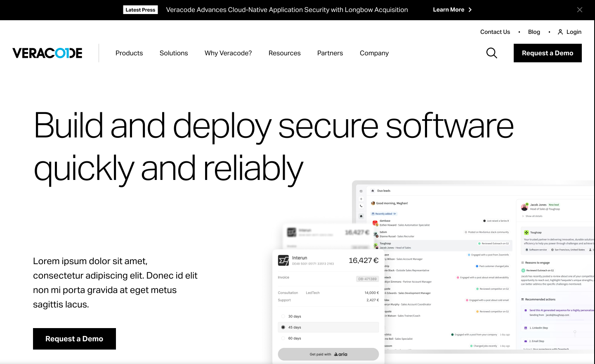This screenshot has height=364, width=595.
Task: Expand Show all details for Jacob Jones
Action: point(532,216)
